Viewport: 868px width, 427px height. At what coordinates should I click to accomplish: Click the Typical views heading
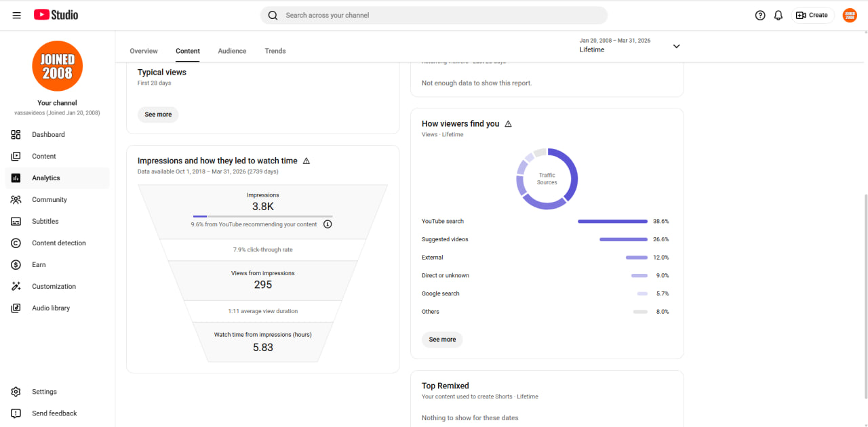click(162, 73)
